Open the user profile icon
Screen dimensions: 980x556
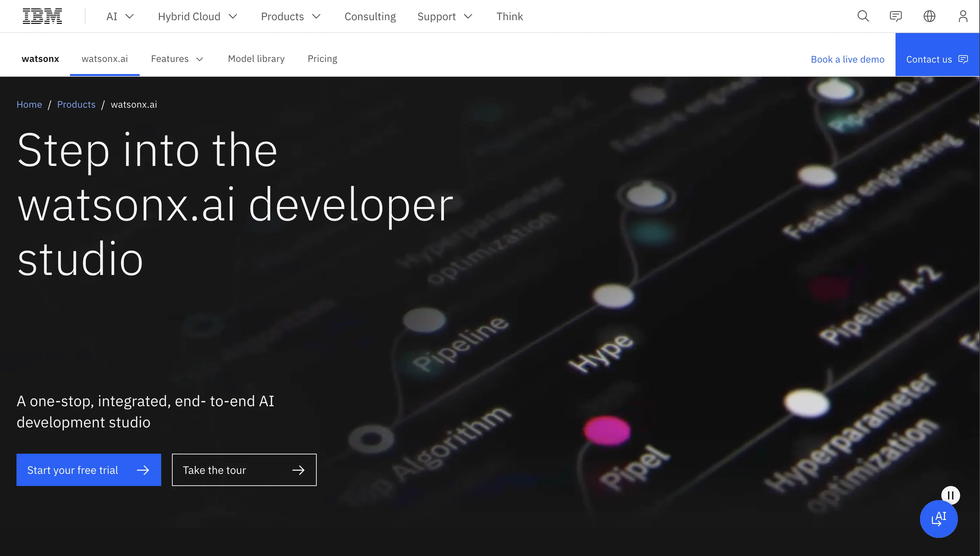click(963, 16)
